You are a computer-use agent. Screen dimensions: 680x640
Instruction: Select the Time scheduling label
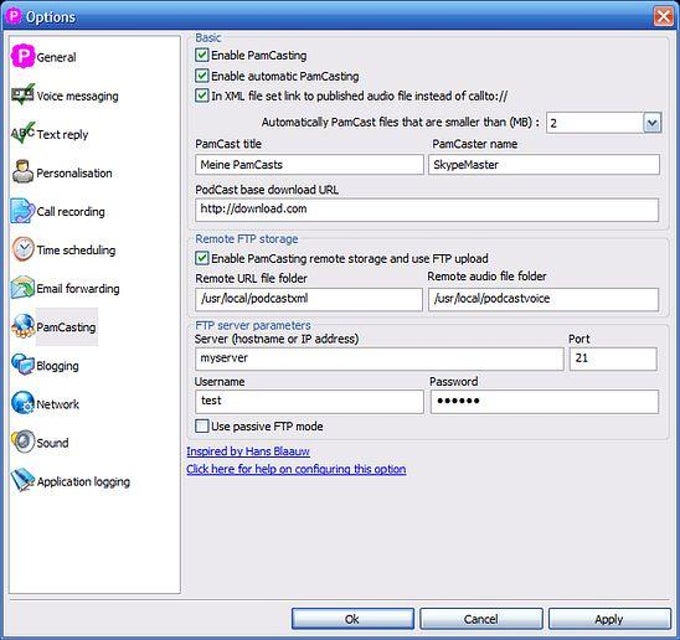[76, 250]
